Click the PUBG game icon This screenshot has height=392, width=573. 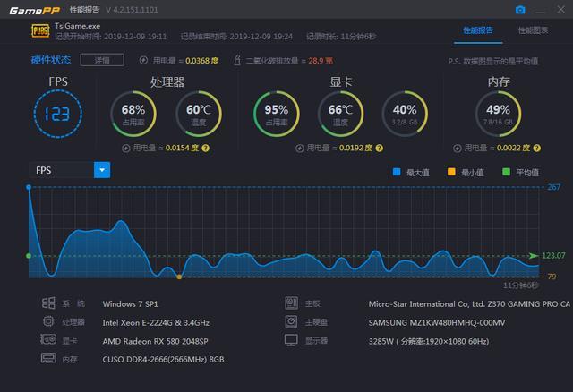tap(40, 31)
